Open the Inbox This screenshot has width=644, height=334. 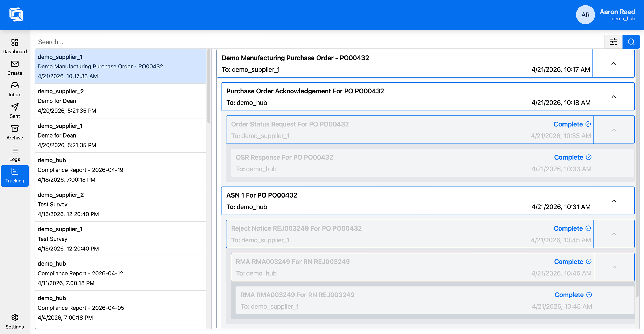14,89
